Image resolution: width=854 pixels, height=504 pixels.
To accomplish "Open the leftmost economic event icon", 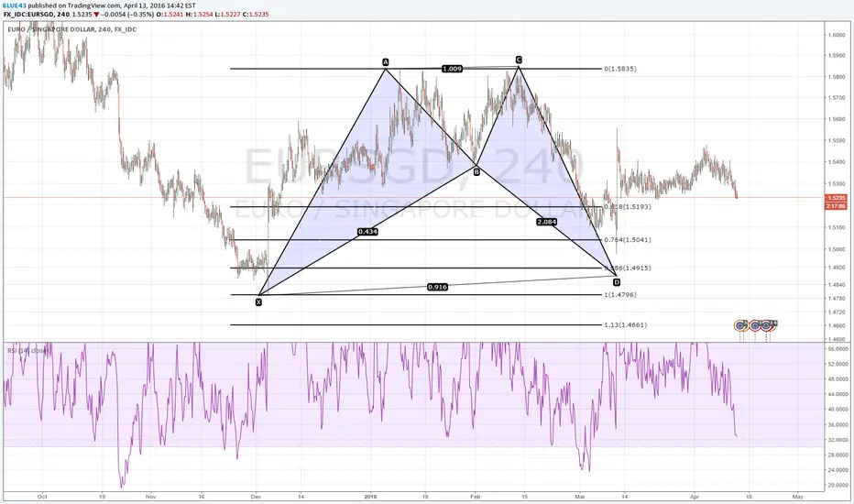I will (x=740, y=326).
